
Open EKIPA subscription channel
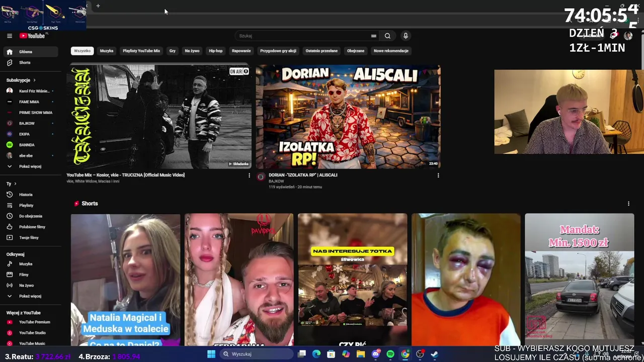(31, 134)
